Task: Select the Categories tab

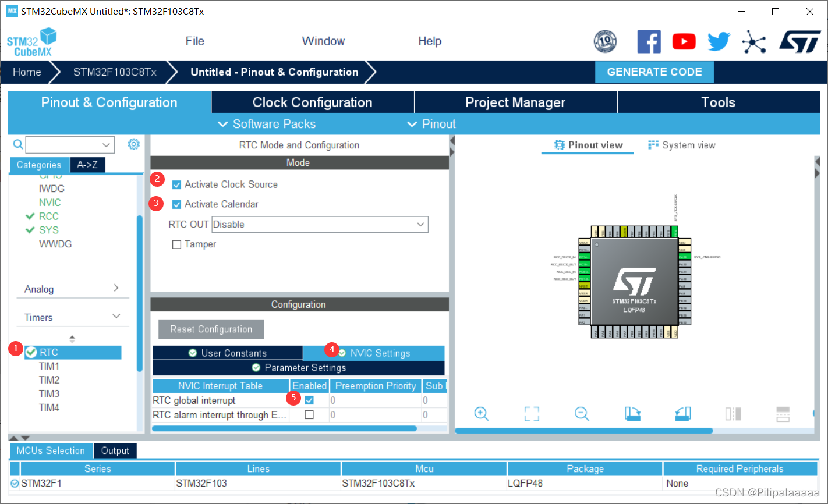Action: [x=39, y=165]
